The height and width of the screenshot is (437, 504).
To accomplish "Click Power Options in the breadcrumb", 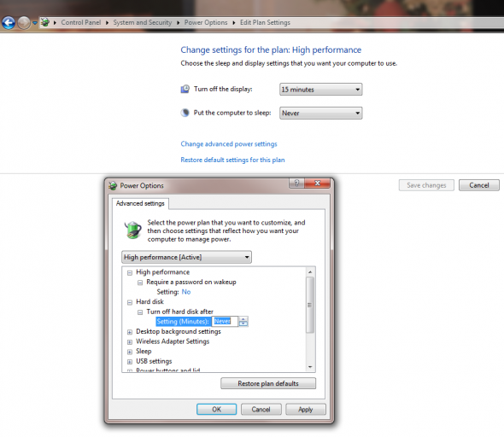I will point(206,22).
